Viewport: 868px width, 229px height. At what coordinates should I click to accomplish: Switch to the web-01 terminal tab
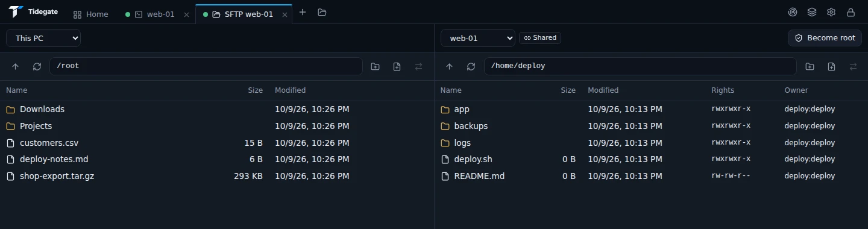[151, 14]
